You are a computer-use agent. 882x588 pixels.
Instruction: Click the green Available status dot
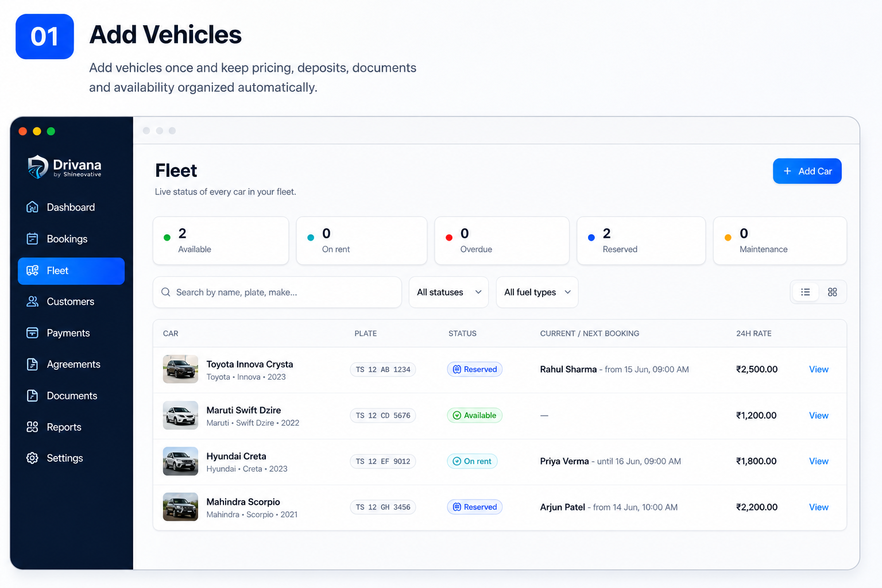[x=167, y=238]
